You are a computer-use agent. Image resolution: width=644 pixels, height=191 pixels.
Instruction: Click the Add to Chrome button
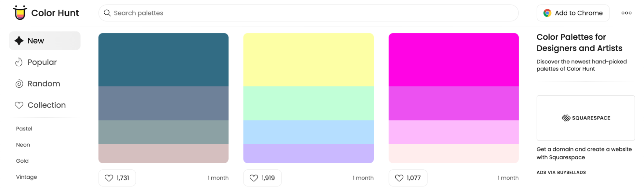point(573,13)
